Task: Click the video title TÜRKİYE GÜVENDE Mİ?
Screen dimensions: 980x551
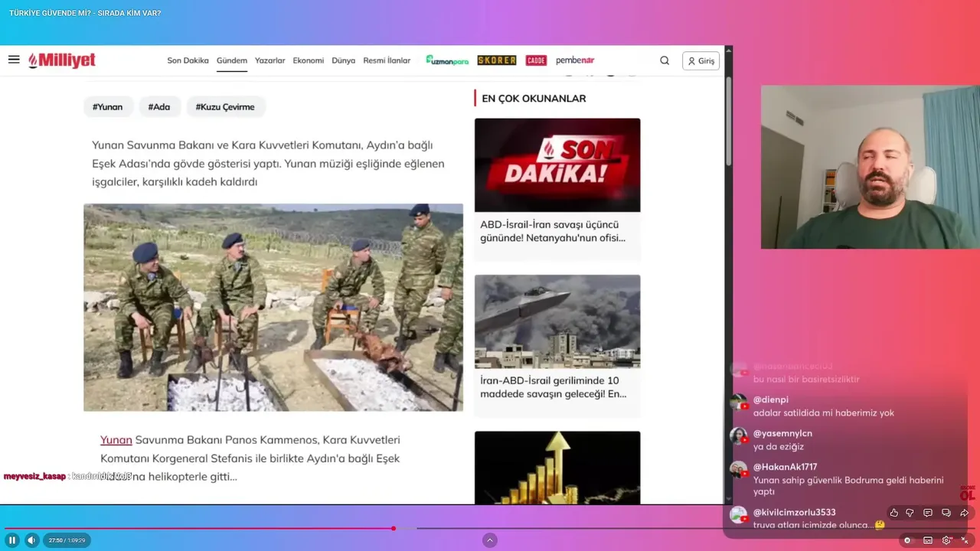Action: pos(85,13)
